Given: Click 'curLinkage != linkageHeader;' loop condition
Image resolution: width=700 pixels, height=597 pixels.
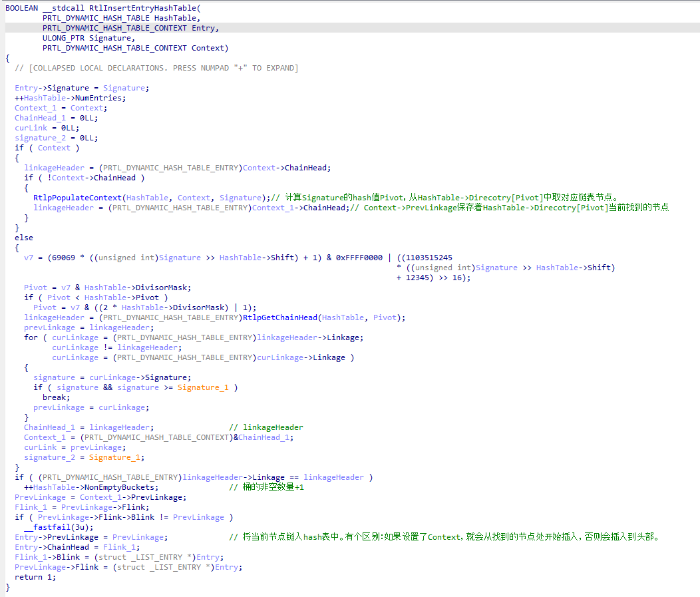Looking at the screenshot, I should point(117,347).
